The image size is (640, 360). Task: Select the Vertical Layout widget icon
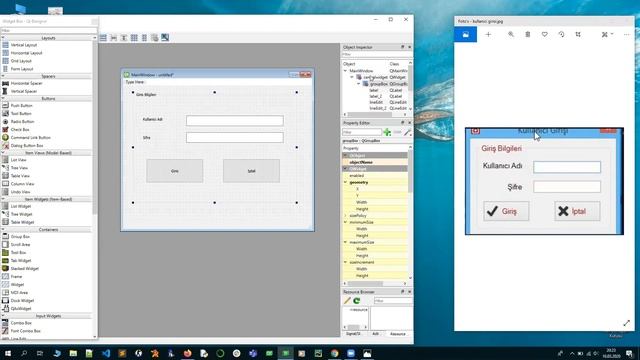(x=5, y=45)
